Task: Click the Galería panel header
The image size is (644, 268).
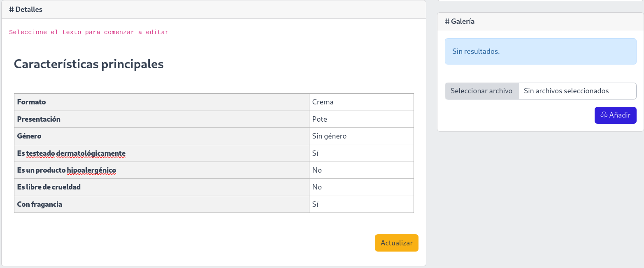Action: [x=540, y=21]
